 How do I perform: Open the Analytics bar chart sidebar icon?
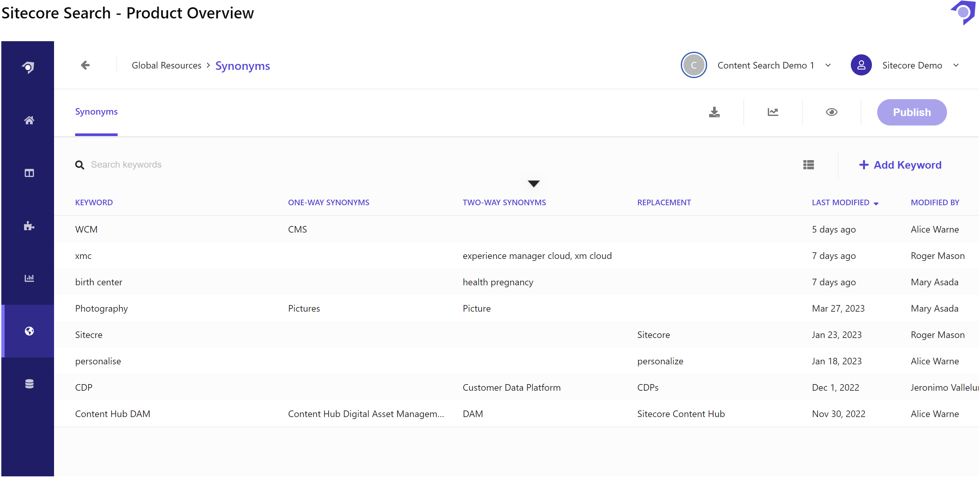coord(29,278)
